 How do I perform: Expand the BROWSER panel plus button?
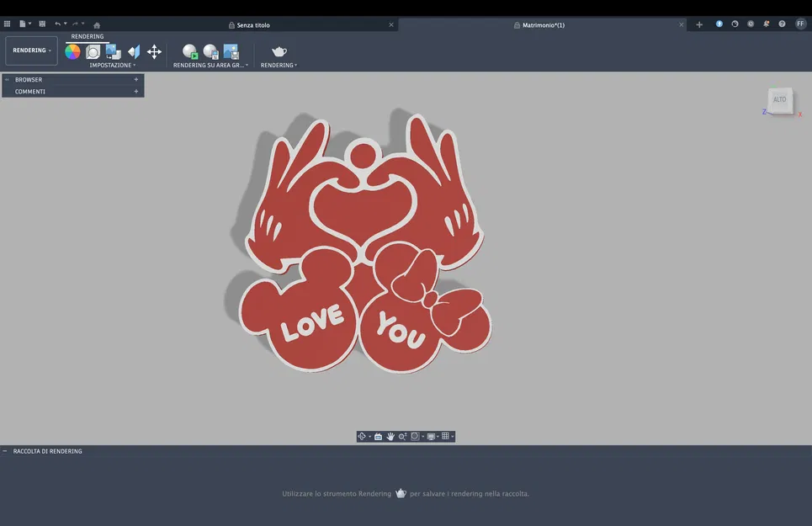[136, 80]
